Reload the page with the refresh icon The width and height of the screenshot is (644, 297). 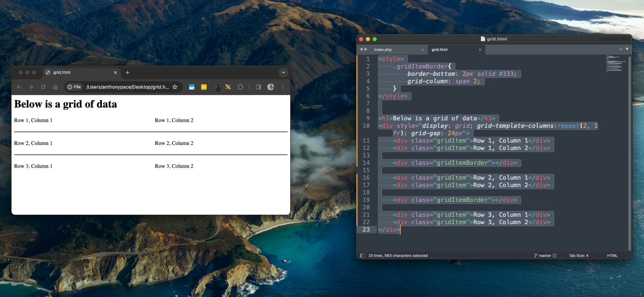[x=43, y=87]
